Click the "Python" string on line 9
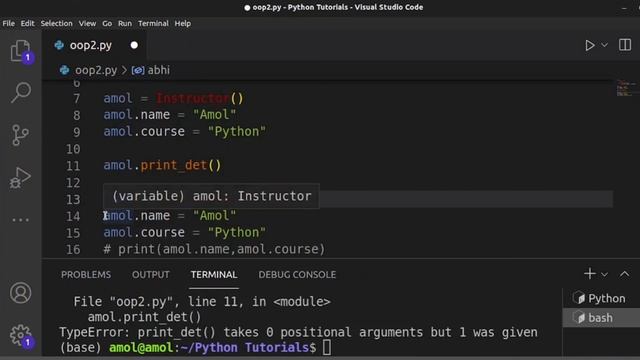The width and height of the screenshot is (640, 360). click(x=237, y=131)
